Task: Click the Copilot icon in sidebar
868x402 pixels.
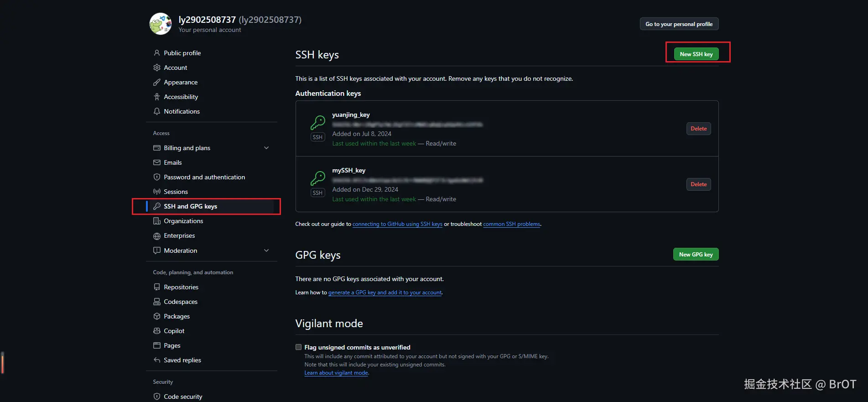Action: tap(157, 331)
